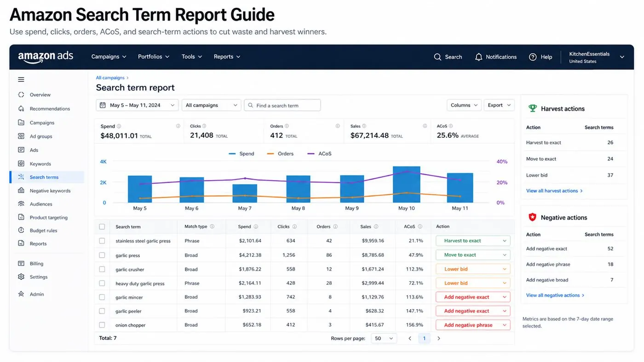This screenshot has width=644, height=362.
Task: Select Search terms in the sidebar
Action: tap(47, 177)
